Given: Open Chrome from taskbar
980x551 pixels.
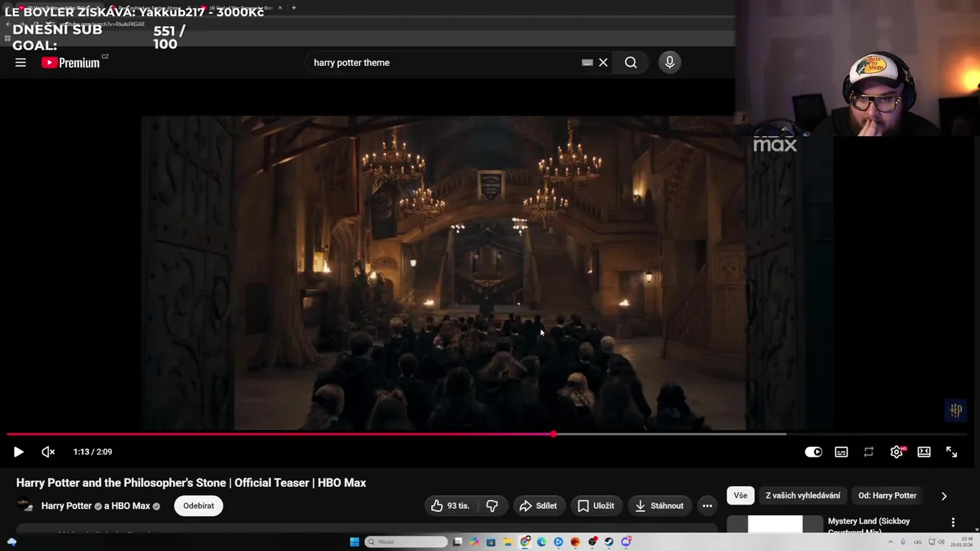Looking at the screenshot, I should click(x=525, y=542).
